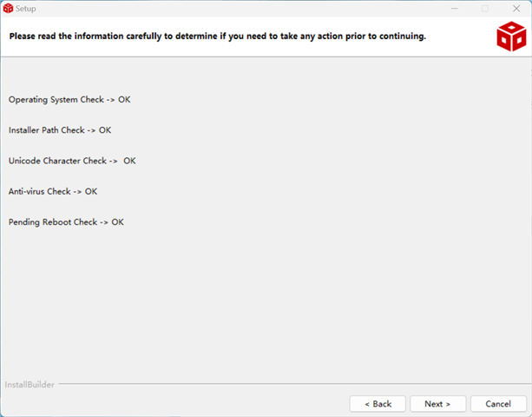Screen dimensions: 532x417
Task: Click the OK status of Anti-virus Check
Action: 91,191
